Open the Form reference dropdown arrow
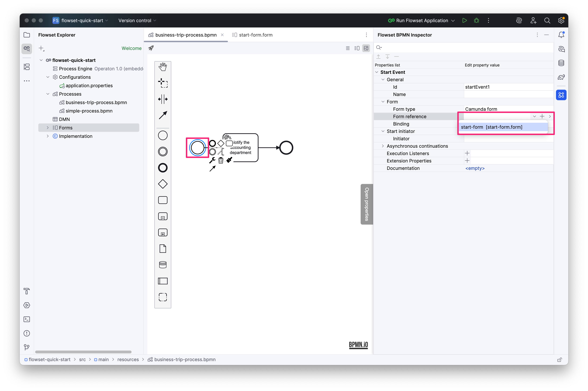Viewport: 588px width, 391px height. [x=534, y=116]
